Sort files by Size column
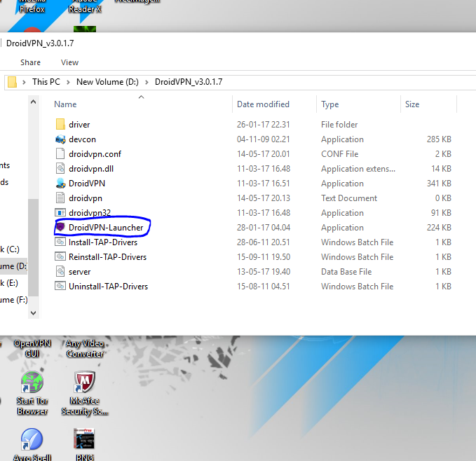The height and width of the screenshot is (461, 476). click(412, 104)
